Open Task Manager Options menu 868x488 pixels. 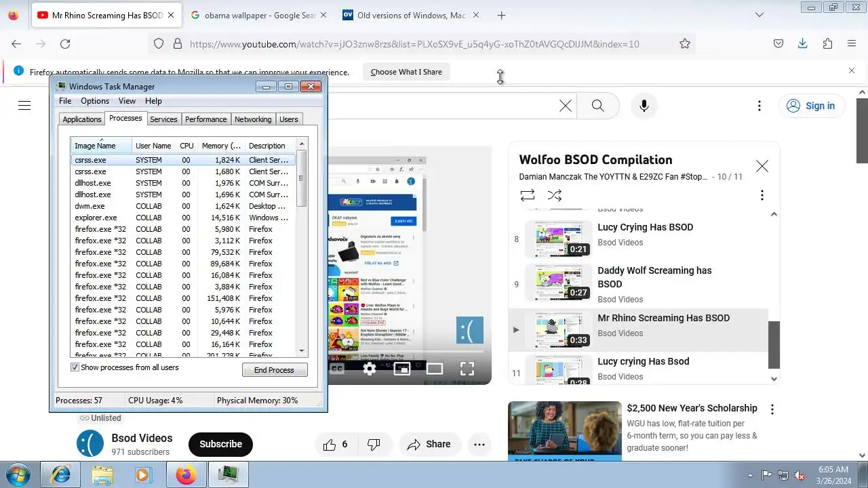[95, 101]
